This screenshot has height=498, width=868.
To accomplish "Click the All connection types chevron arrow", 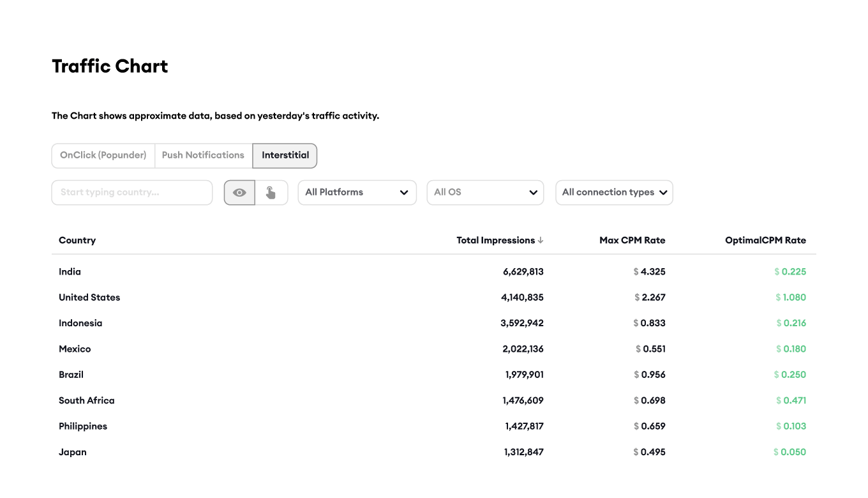I will coord(663,193).
